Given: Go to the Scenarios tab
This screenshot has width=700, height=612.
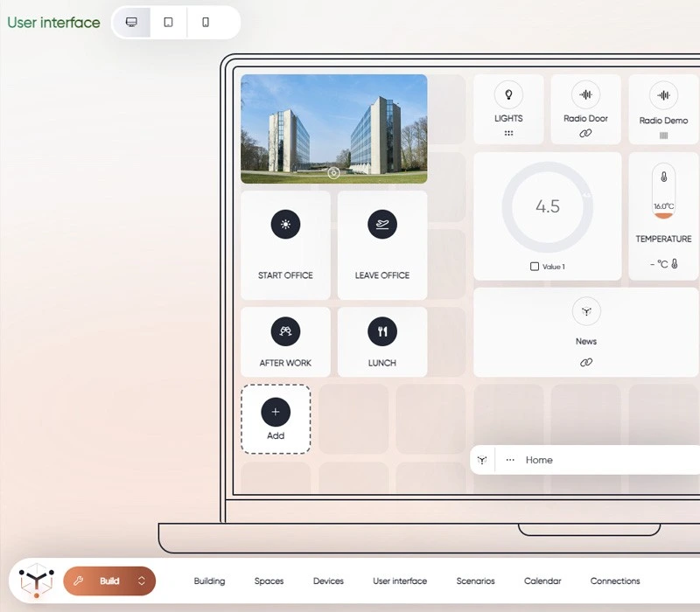Looking at the screenshot, I should pyautogui.click(x=475, y=581).
